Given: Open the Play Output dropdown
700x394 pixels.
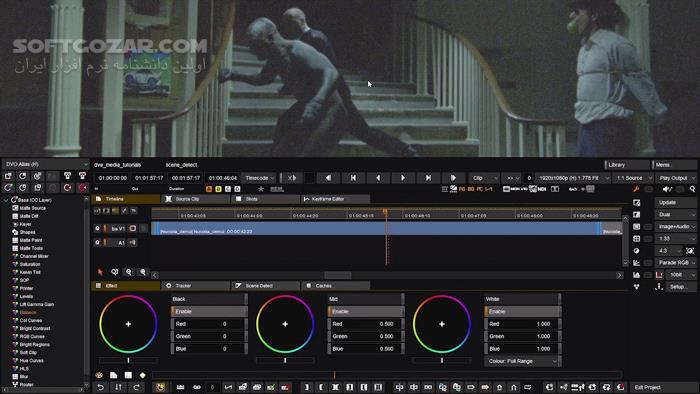Looking at the screenshot, I should click(x=675, y=178).
